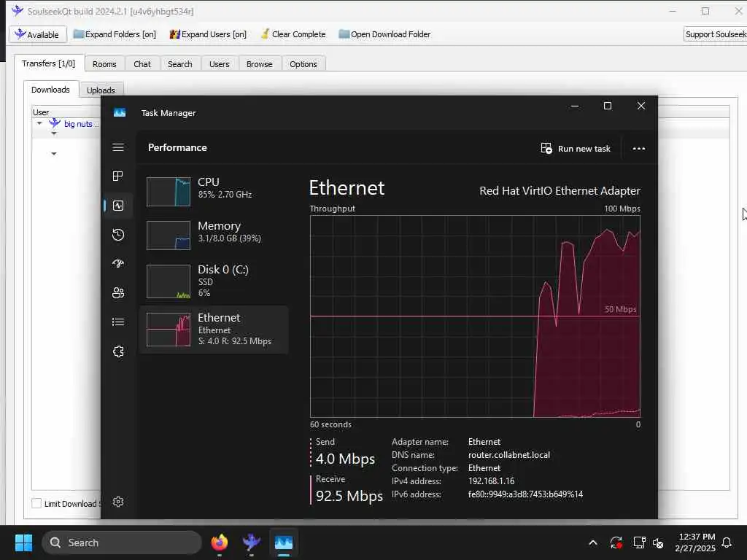The image size is (747, 560).
Task: Select Memory performance entry
Action: [214, 236]
